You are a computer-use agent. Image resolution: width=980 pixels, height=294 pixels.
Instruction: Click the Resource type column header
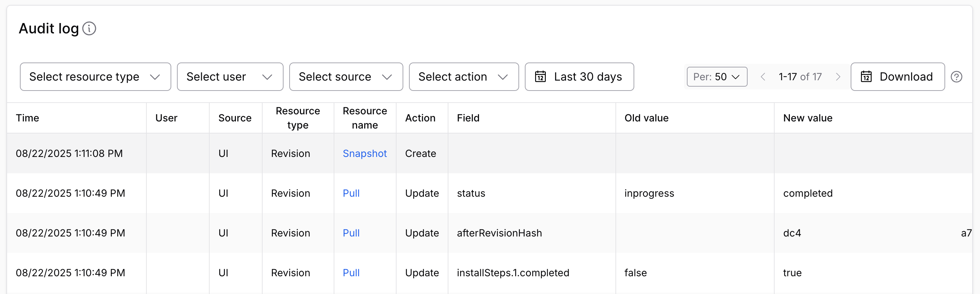pos(297,118)
